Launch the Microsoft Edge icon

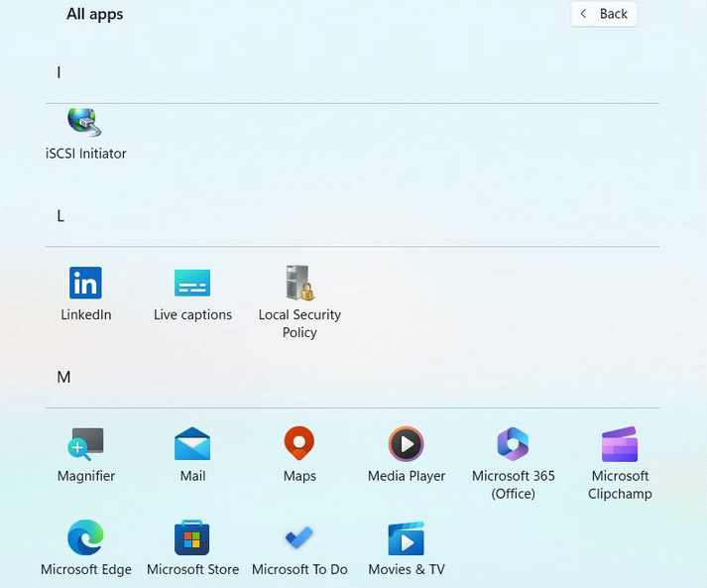pyautogui.click(x=85, y=537)
